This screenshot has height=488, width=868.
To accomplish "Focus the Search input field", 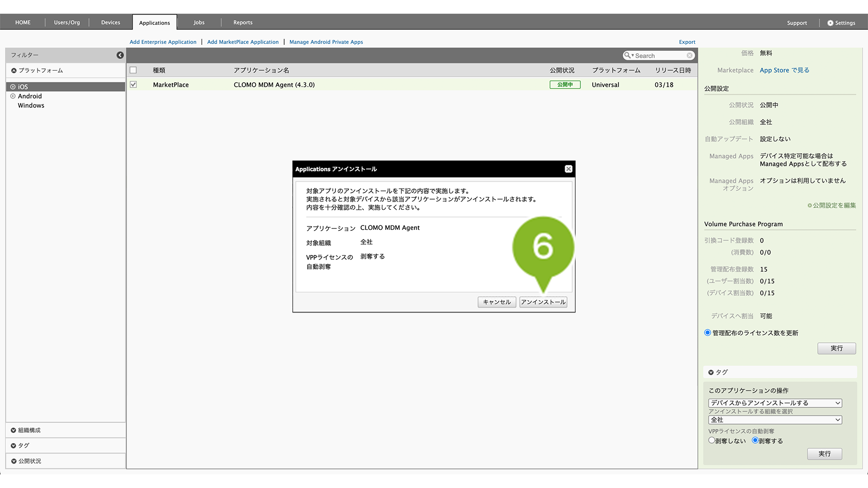I will click(660, 56).
